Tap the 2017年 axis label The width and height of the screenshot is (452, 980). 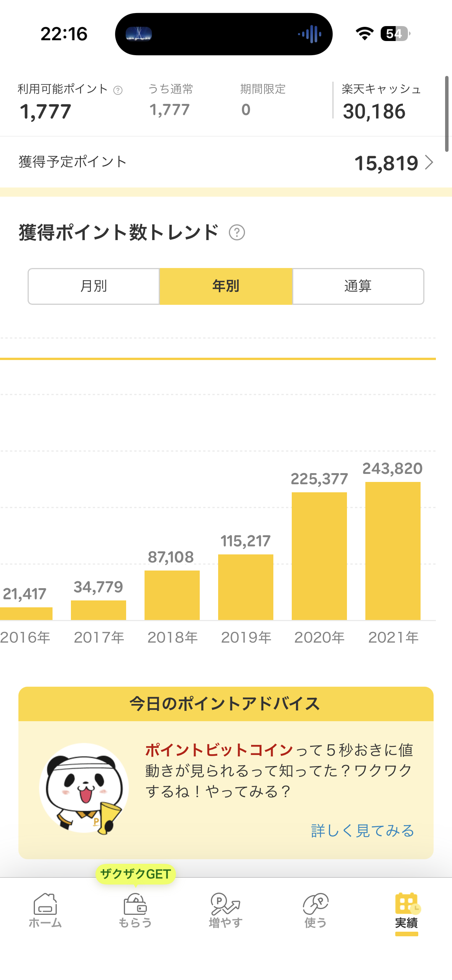pos(99,638)
